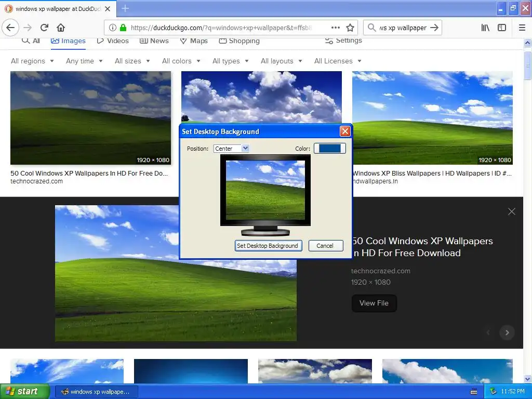
Task: Switch to the All search tab
Action: click(x=31, y=41)
